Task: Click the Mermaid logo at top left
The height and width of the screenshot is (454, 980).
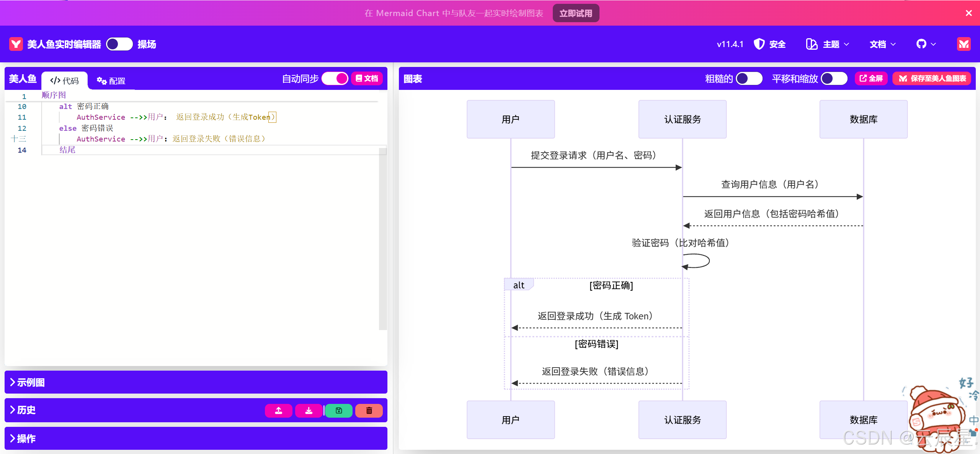Action: (x=16, y=44)
